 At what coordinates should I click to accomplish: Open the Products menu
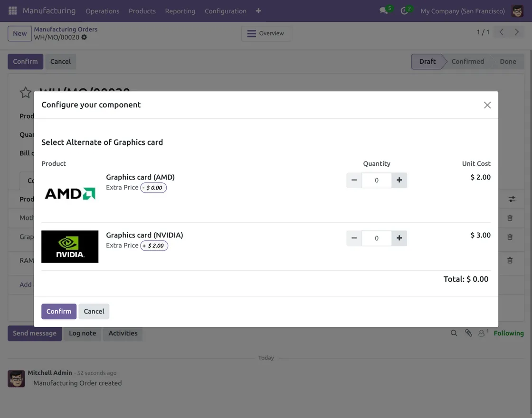(x=142, y=11)
